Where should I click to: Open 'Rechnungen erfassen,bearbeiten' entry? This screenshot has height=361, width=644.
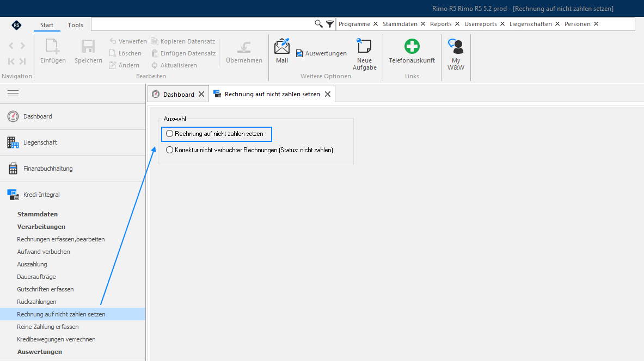coord(61,239)
